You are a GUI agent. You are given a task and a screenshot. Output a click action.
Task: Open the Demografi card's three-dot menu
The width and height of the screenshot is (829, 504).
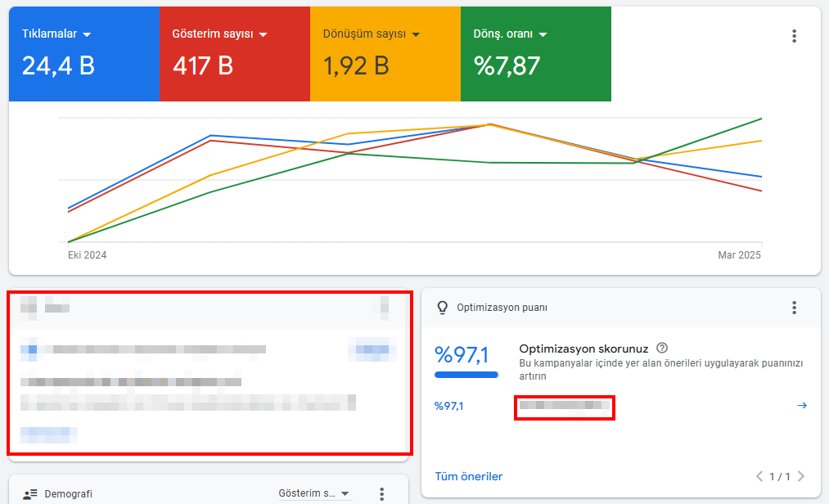pyautogui.click(x=381, y=494)
